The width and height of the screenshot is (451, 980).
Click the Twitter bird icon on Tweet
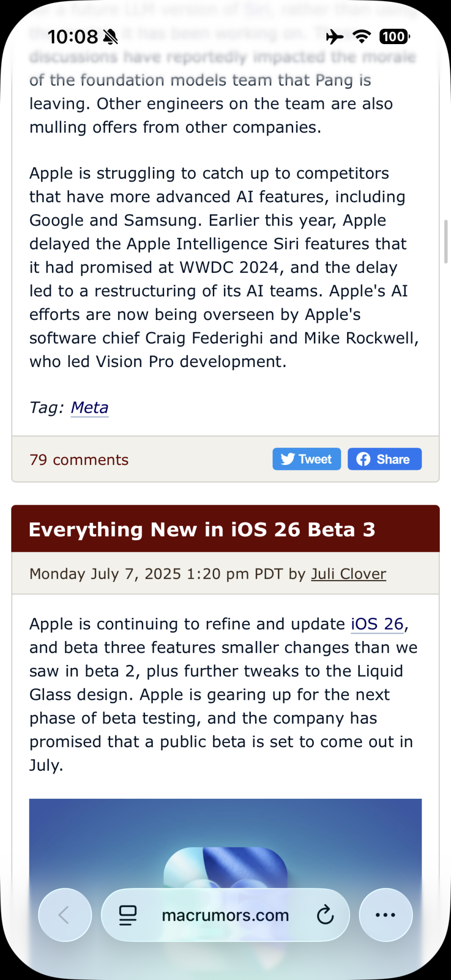coord(288,459)
